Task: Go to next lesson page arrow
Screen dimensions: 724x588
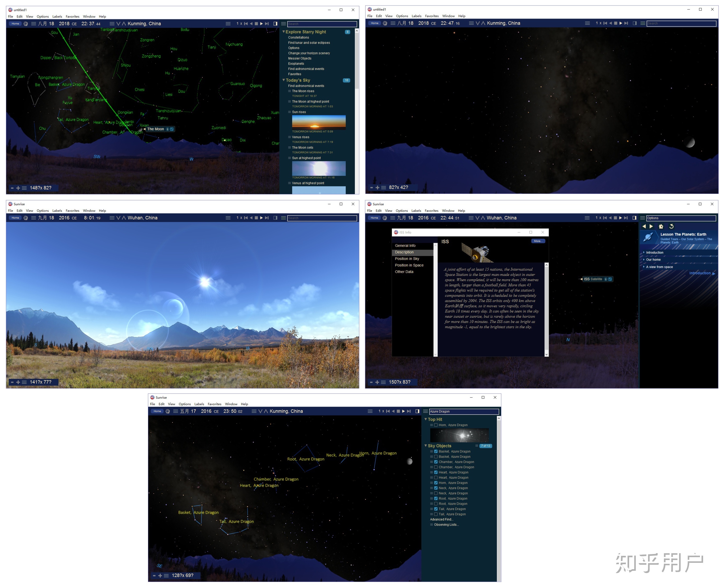Action: pyautogui.click(x=651, y=226)
